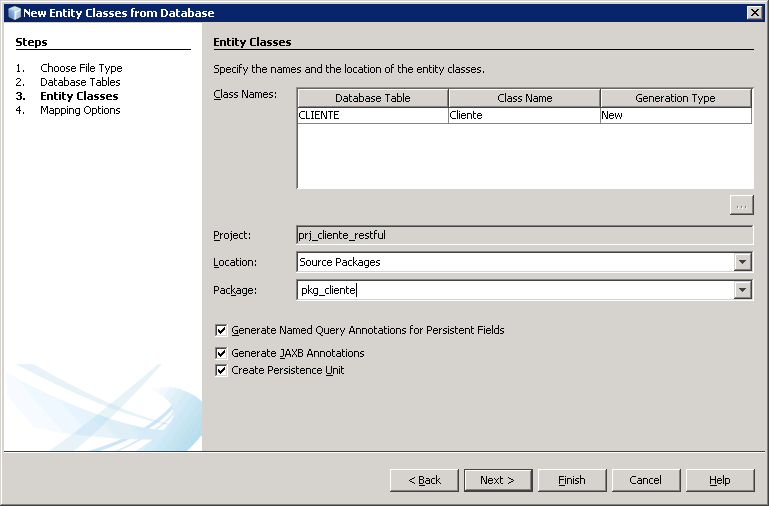Viewport: 769px width, 506px height.
Task: Disable Create Persistence Unit checkbox
Action: pyautogui.click(x=221, y=370)
